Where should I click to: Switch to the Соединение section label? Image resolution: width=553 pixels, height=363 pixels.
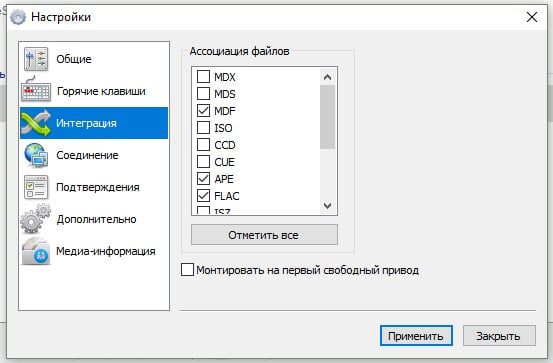coord(87,155)
